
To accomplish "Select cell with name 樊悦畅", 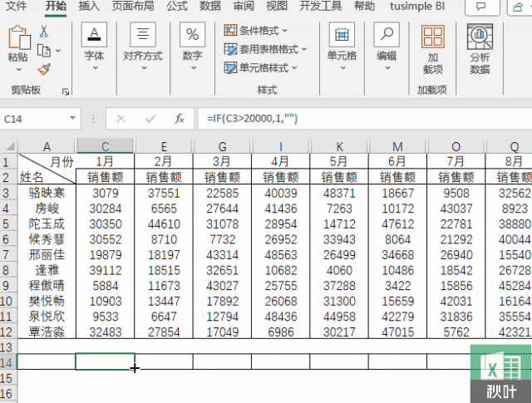I will 47,301.
